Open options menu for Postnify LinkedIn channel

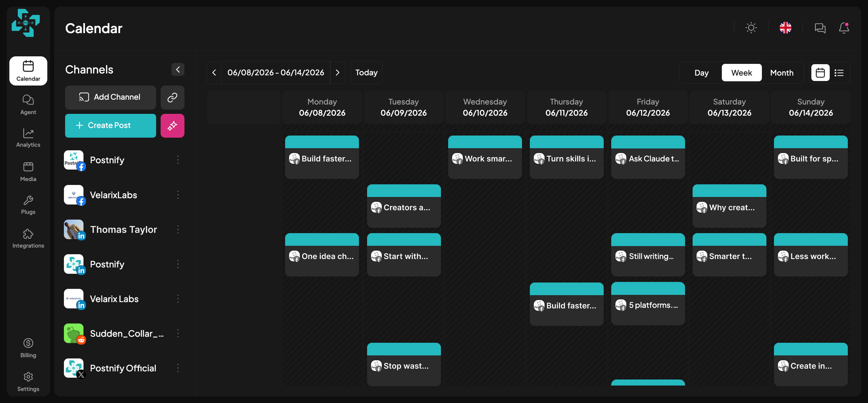click(178, 264)
